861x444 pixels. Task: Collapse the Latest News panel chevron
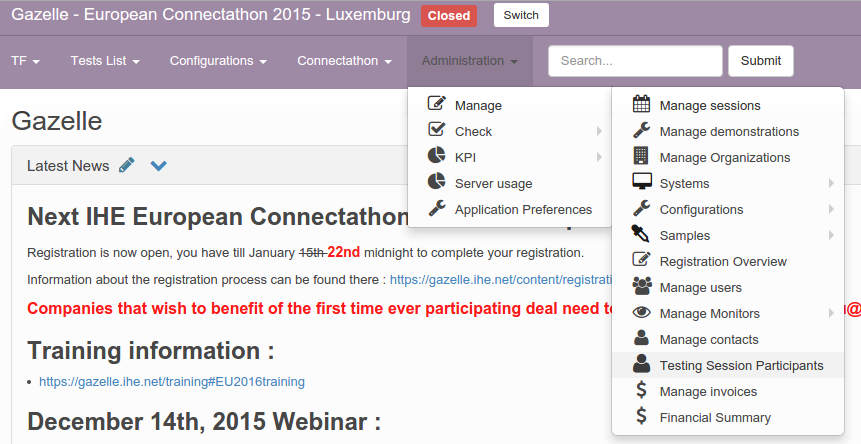pos(158,165)
